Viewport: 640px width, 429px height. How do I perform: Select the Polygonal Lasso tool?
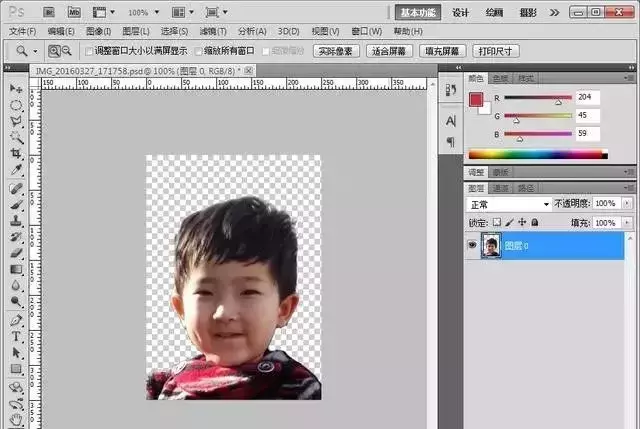[16, 121]
